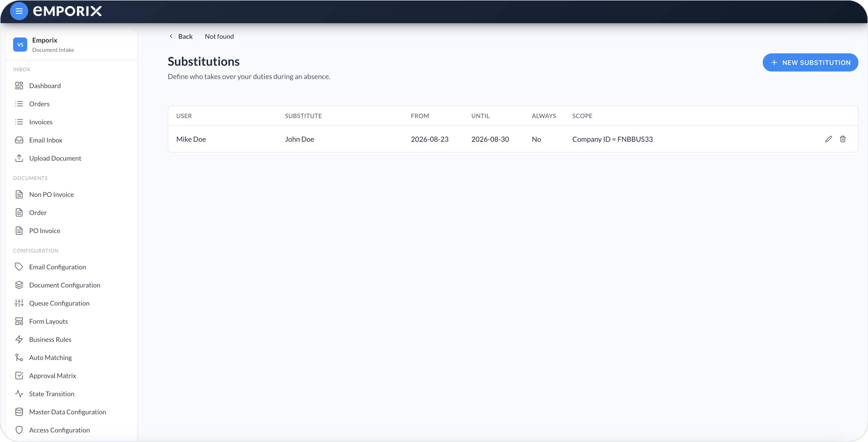Delete Mike Doe substitution with trash
Viewport: 868px width, 442px height.
click(x=843, y=139)
